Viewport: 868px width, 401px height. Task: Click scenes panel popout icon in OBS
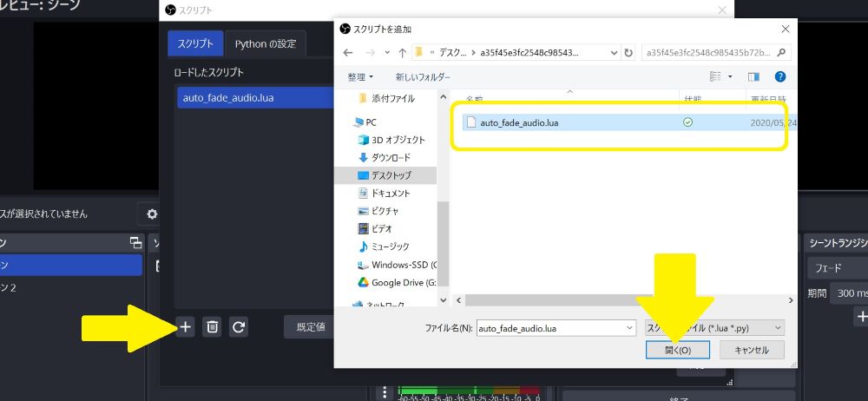[135, 242]
